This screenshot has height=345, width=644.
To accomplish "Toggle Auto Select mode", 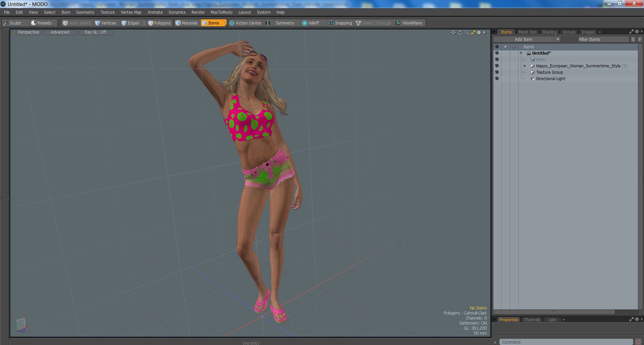I will pyautogui.click(x=77, y=23).
